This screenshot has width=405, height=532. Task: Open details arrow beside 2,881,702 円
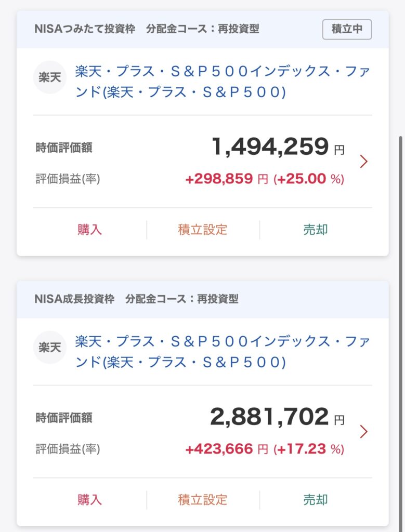click(364, 431)
